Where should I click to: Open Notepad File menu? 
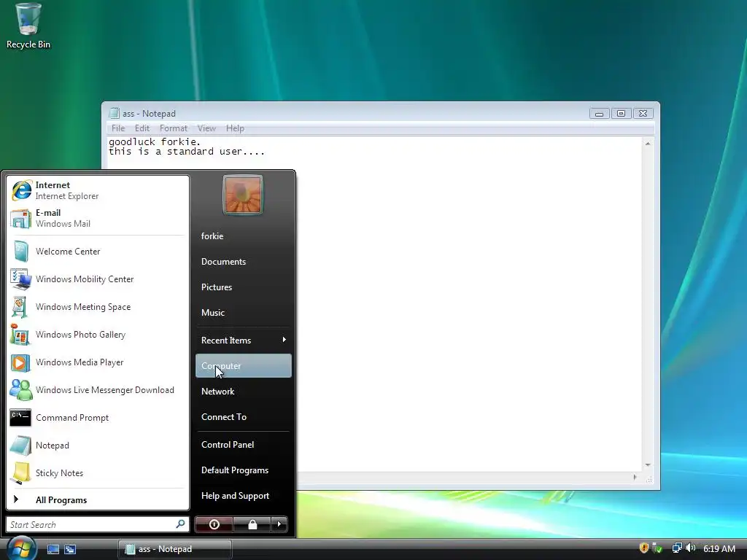tap(117, 128)
